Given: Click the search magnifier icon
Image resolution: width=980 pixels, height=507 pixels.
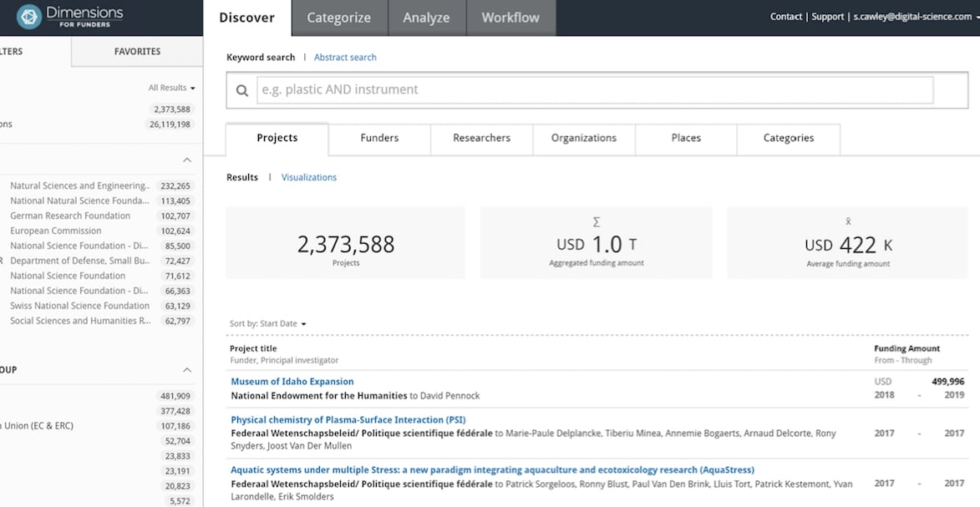Looking at the screenshot, I should coord(242,91).
